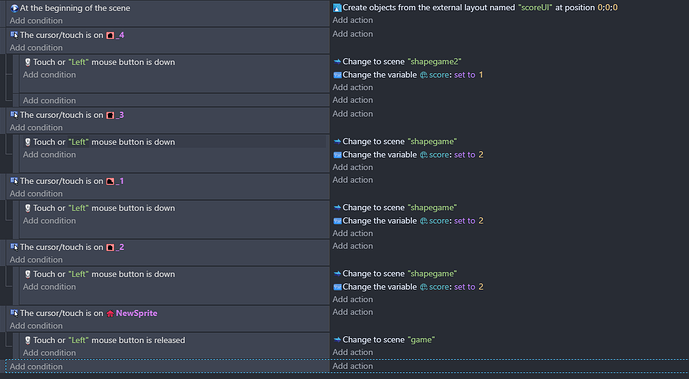Open the "Left" button parameter on the released condition
The width and height of the screenshot is (689, 379).
78,340
